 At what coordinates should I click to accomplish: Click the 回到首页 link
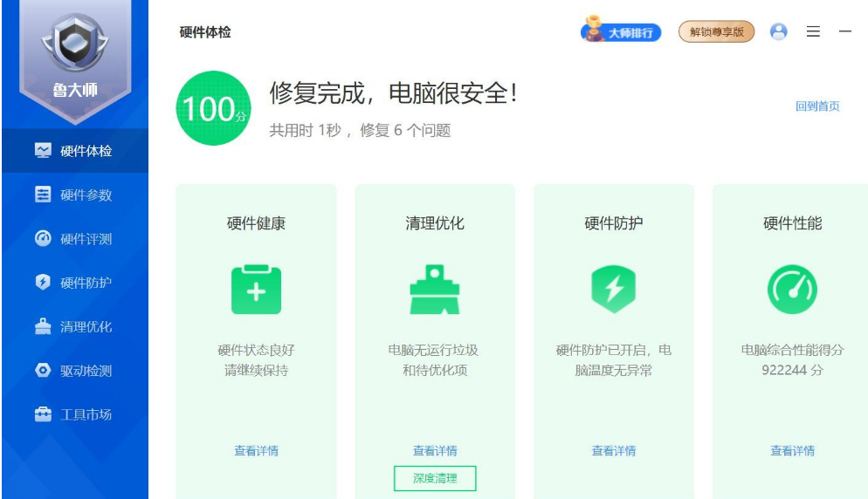pos(817,106)
